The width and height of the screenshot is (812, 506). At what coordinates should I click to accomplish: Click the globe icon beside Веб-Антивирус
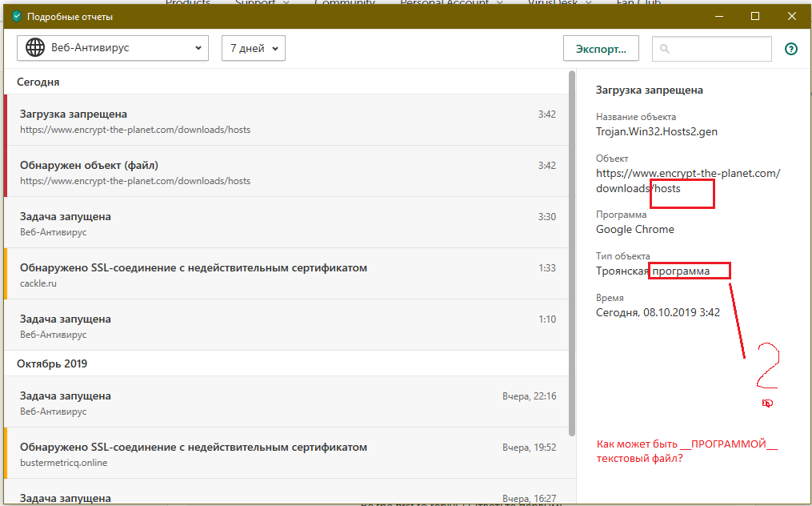tap(35, 48)
